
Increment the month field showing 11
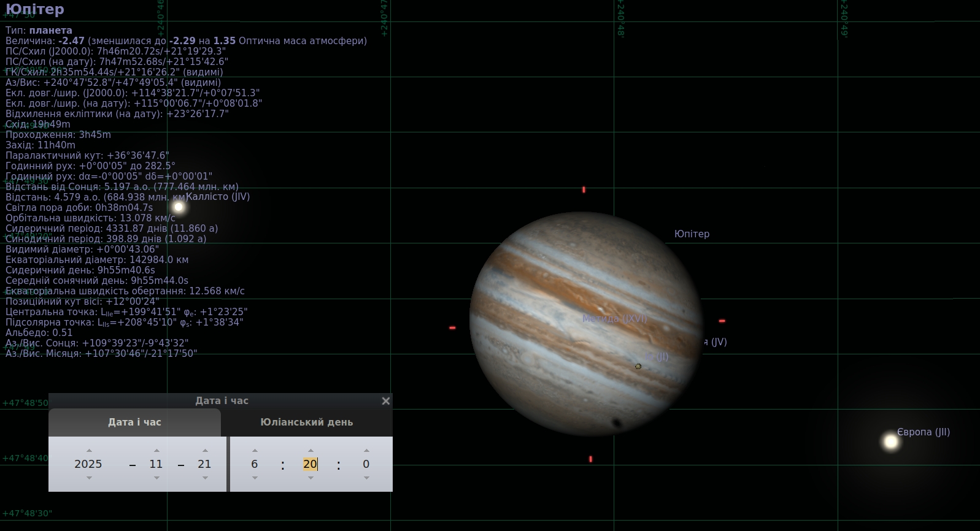tap(156, 451)
